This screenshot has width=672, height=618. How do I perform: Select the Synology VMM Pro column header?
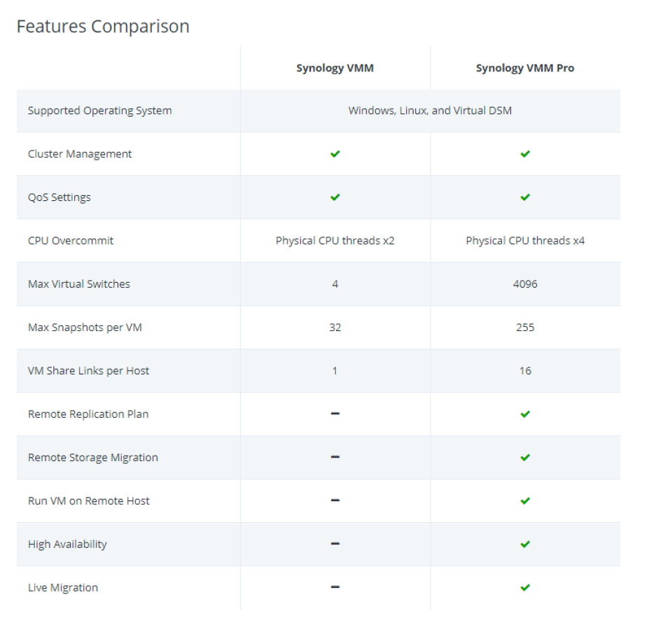(x=525, y=68)
